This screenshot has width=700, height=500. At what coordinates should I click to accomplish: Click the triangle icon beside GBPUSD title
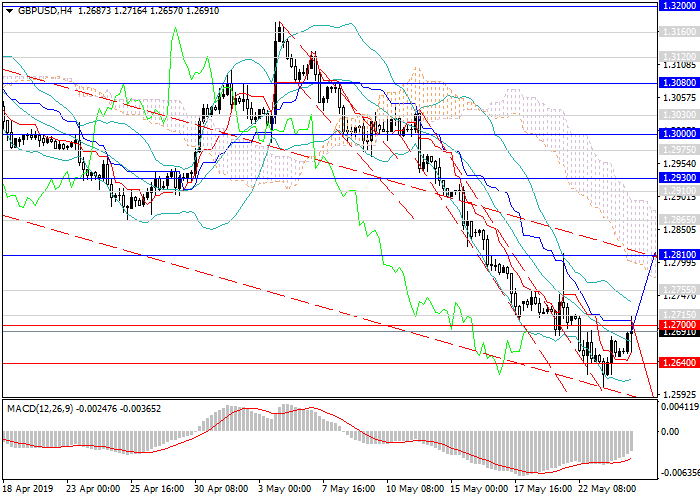[6, 10]
